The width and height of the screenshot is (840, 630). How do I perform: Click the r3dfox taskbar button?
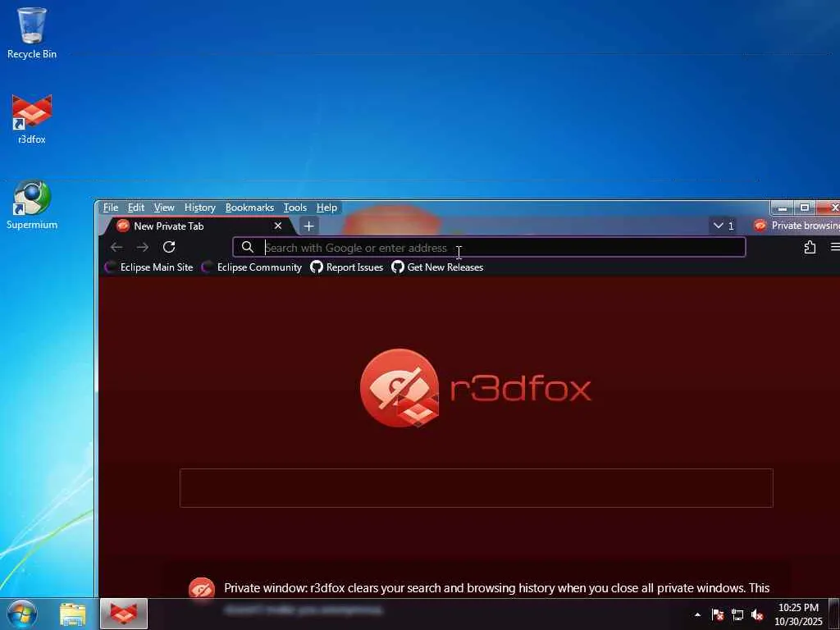124,614
